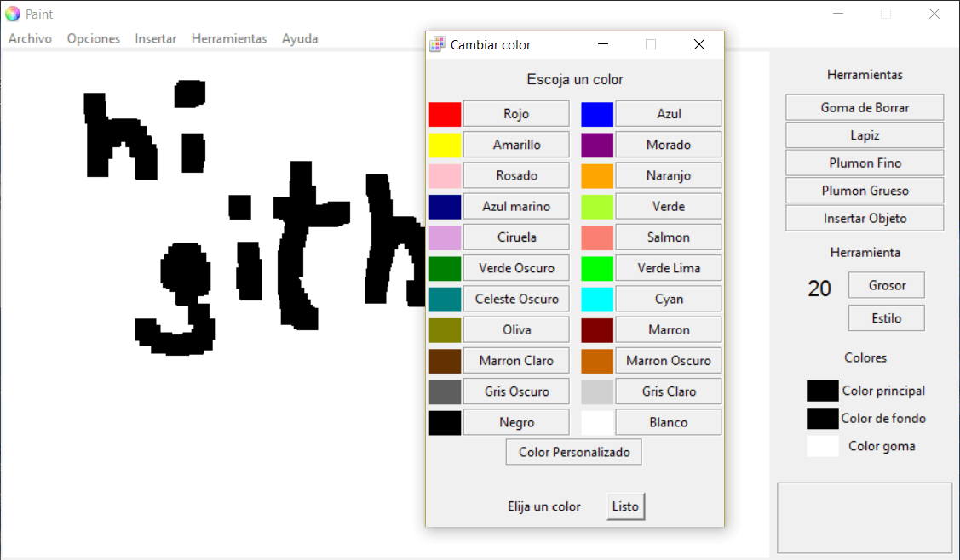Click the Color Personalizado button
This screenshot has height=560, width=960.
tap(573, 452)
